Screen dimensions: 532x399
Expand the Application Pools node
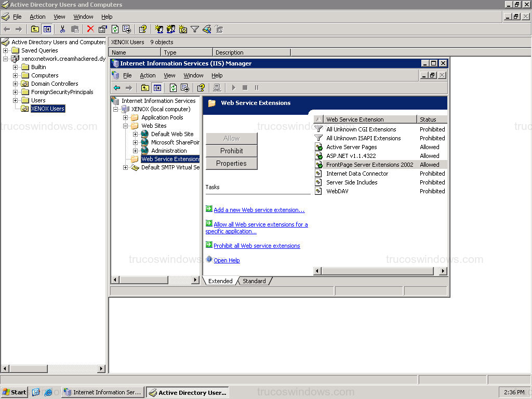[125, 117]
